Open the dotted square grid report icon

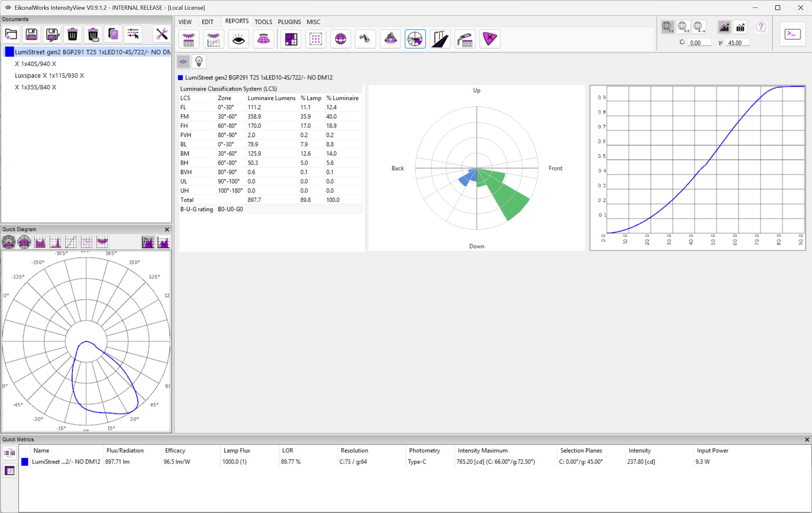(x=316, y=39)
